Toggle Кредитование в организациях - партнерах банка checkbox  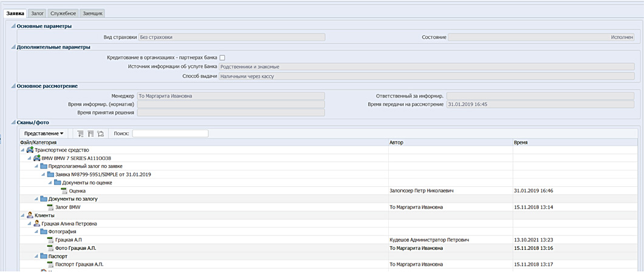222,58
